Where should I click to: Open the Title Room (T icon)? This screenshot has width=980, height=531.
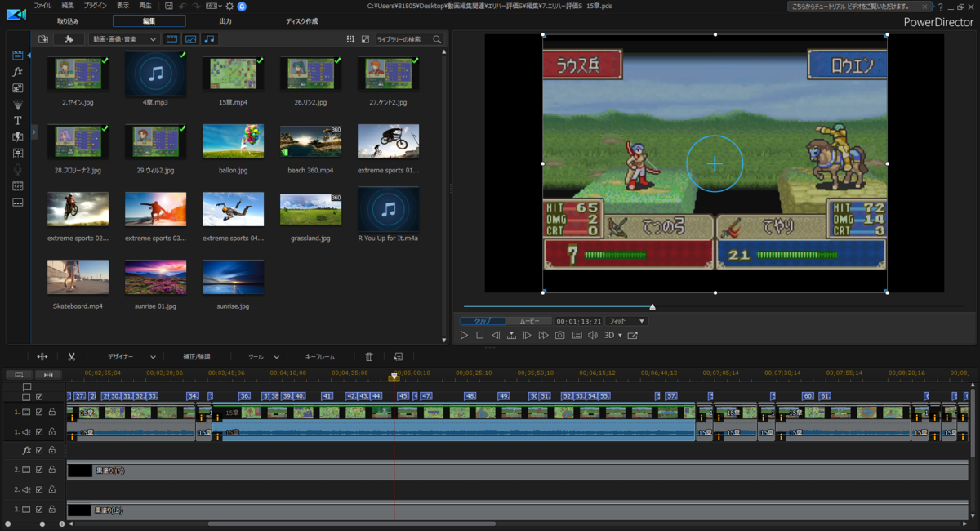coord(18,120)
